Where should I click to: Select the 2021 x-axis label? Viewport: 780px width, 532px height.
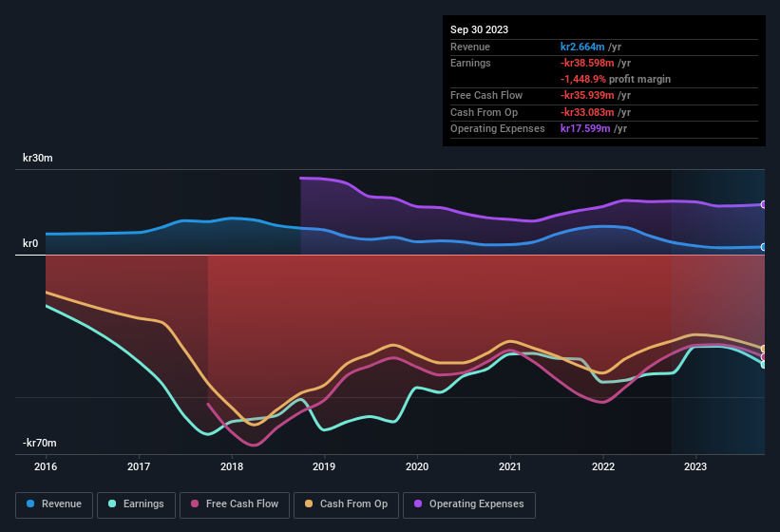pos(510,466)
